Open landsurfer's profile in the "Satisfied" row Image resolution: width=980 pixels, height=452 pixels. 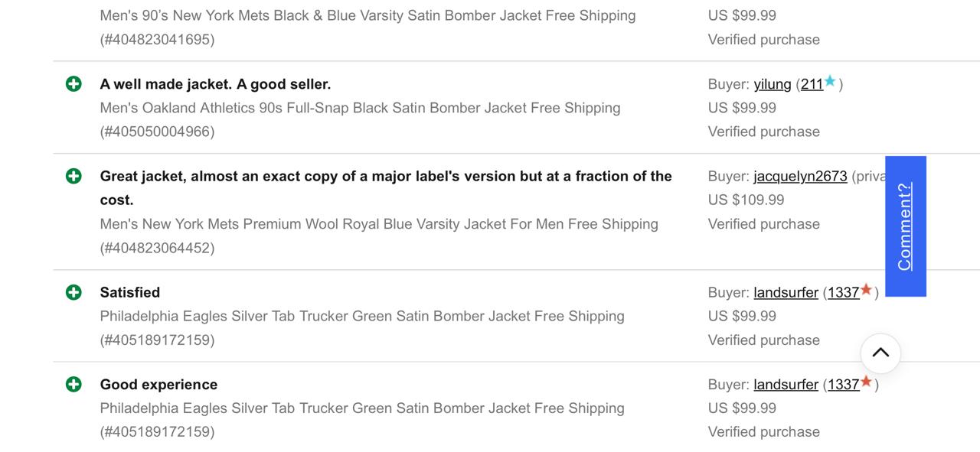(x=786, y=292)
